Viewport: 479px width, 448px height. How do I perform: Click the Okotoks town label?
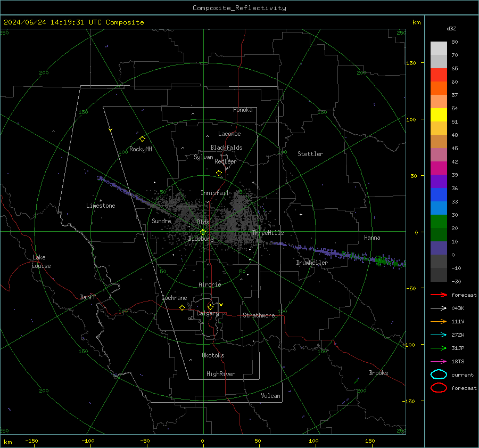pos(213,355)
